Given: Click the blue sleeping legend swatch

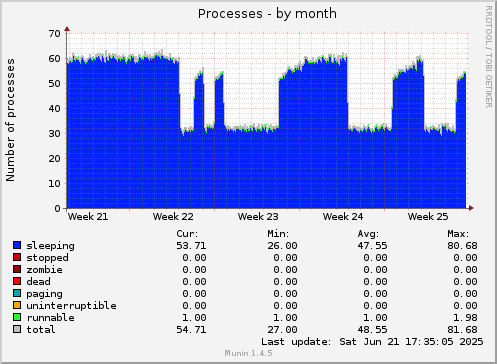Looking at the screenshot, I should [x=17, y=245].
